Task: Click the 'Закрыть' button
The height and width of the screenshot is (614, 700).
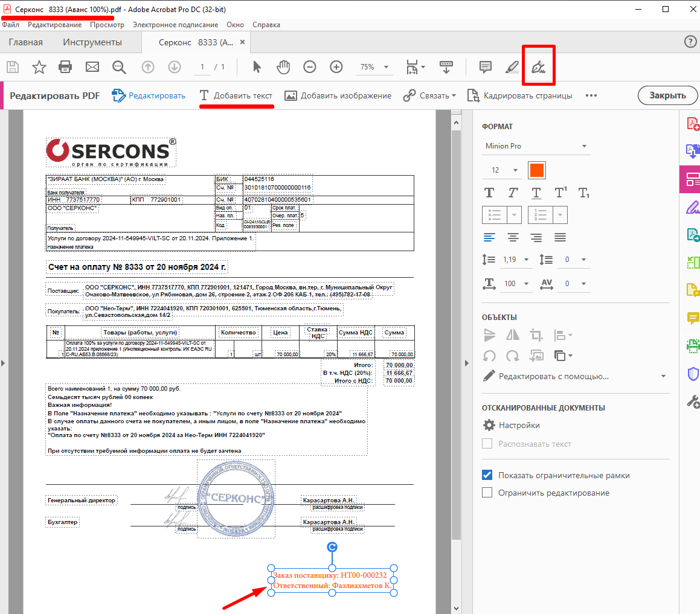Action: click(667, 95)
